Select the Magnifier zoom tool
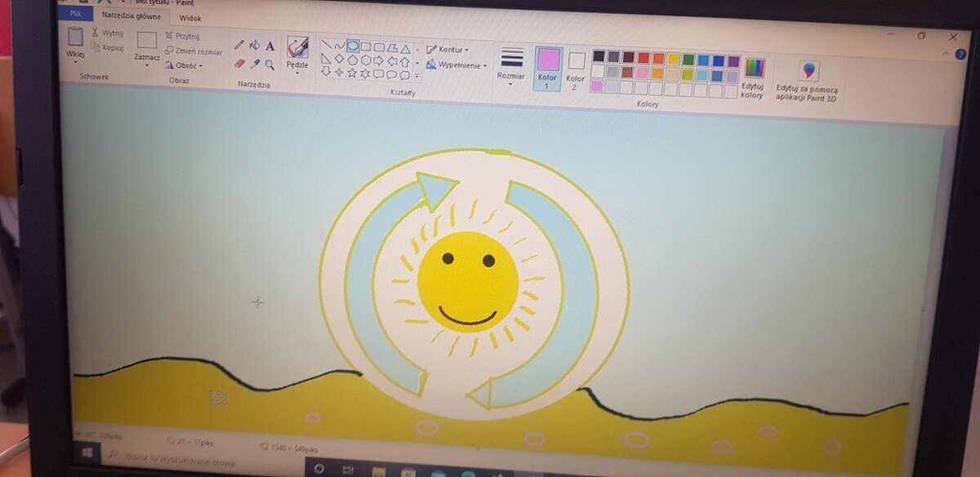980x477 pixels. point(269,65)
